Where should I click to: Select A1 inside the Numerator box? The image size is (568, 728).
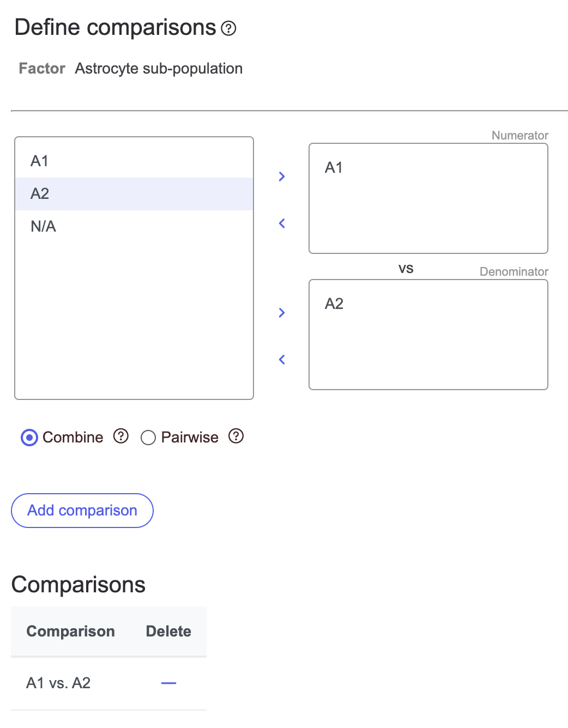point(334,168)
